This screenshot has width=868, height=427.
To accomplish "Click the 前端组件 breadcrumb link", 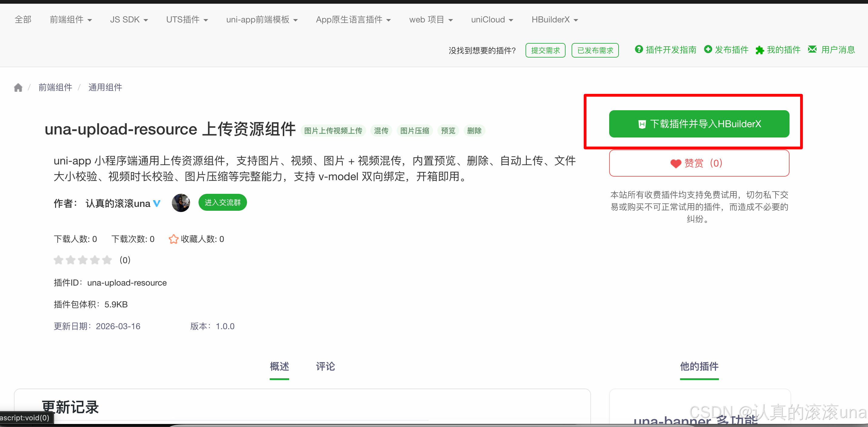I will (55, 88).
